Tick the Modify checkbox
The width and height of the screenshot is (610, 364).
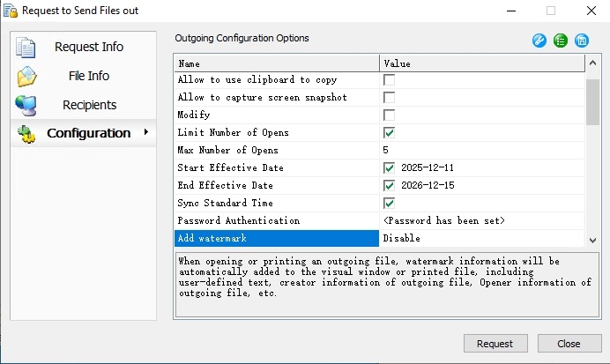pyautogui.click(x=389, y=115)
